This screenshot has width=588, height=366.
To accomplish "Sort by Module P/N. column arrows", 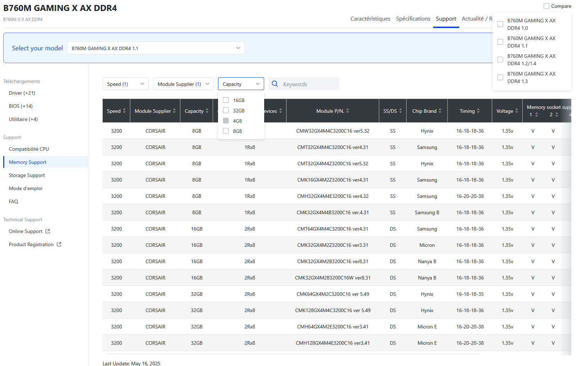I will point(348,111).
